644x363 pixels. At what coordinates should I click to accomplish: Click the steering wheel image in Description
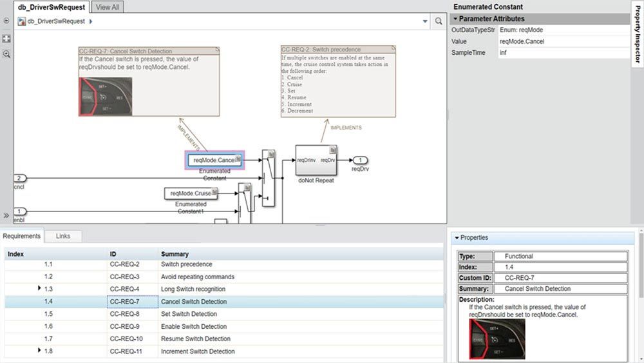(x=497, y=339)
